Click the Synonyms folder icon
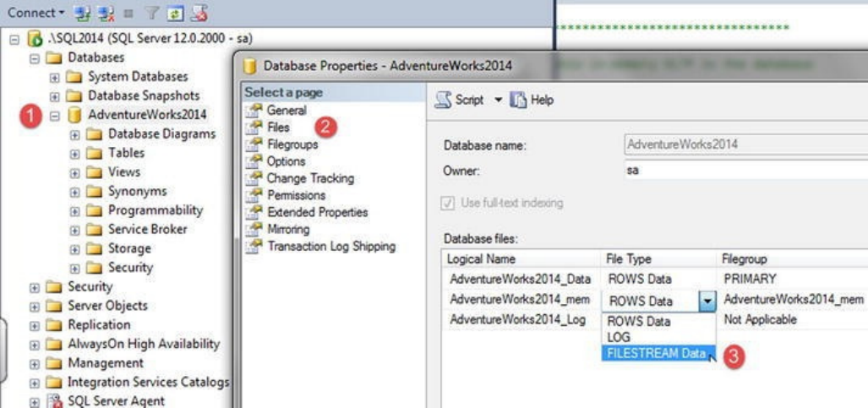The height and width of the screenshot is (408, 868). pos(94,192)
